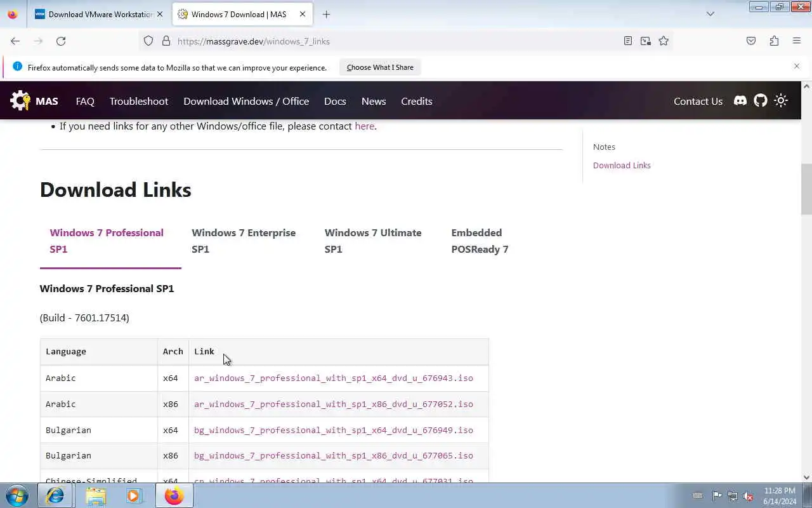Click the '(Build - 7601.17514)' text
812x508 pixels.
coord(84,317)
